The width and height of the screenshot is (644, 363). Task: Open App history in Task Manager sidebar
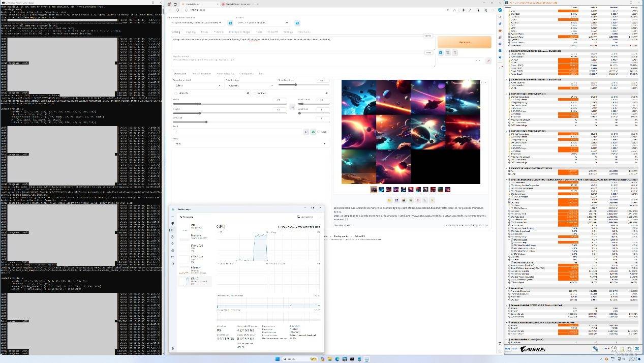tap(173, 237)
